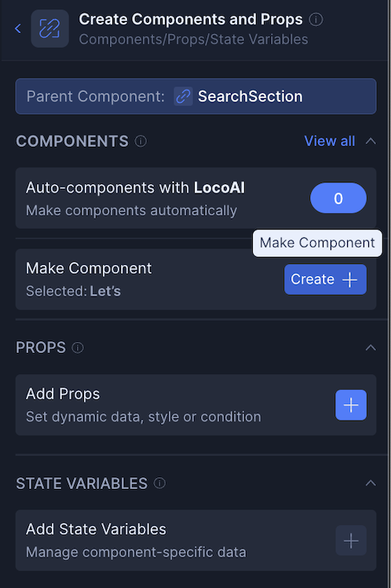Collapse the COMPONENTS section chevron

(371, 141)
